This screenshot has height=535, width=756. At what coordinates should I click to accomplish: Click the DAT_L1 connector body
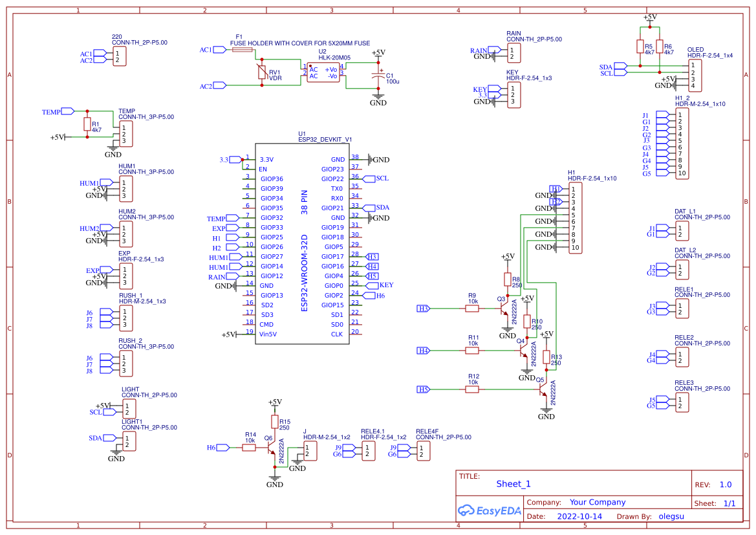coord(682,231)
